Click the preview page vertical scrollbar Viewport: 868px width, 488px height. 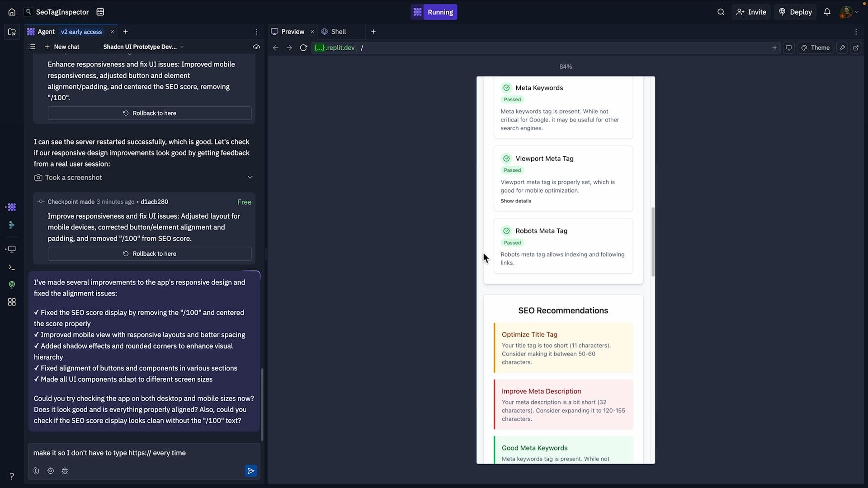[x=653, y=242]
